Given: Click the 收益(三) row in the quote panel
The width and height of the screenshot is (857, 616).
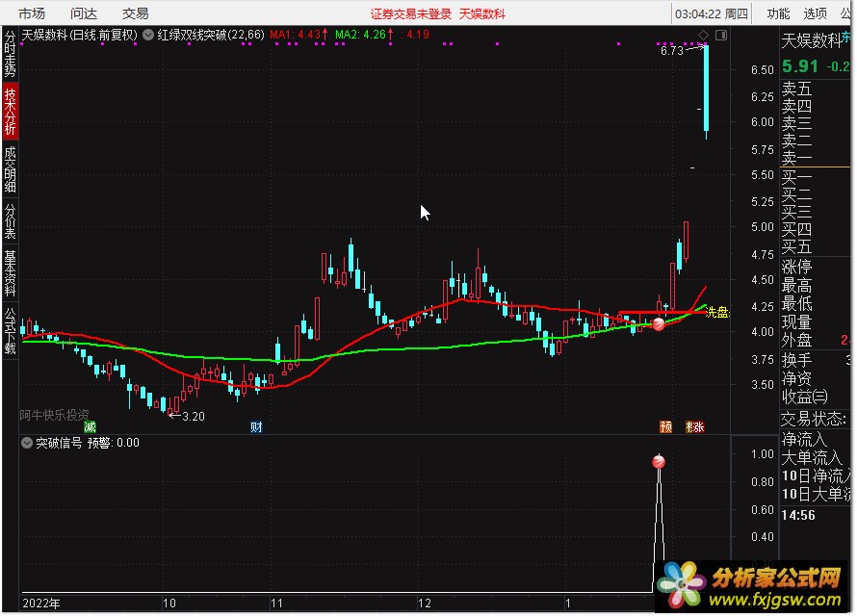Looking at the screenshot, I should click(815, 397).
